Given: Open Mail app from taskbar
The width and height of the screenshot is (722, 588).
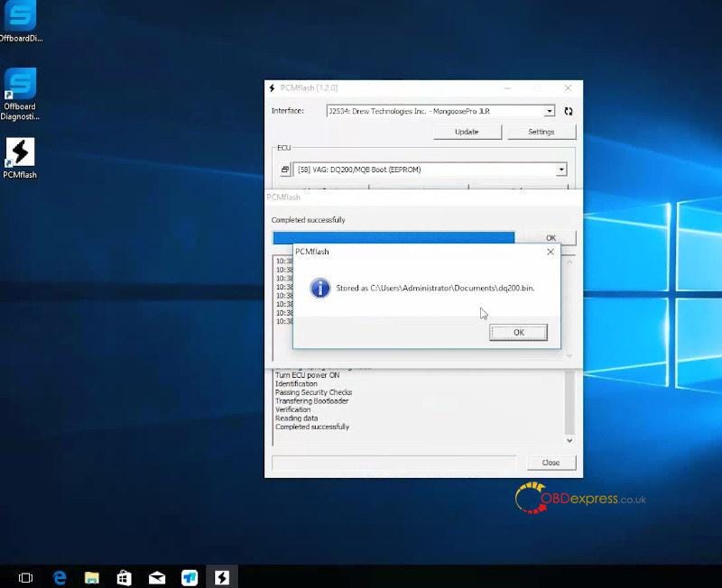Looking at the screenshot, I should [x=156, y=577].
